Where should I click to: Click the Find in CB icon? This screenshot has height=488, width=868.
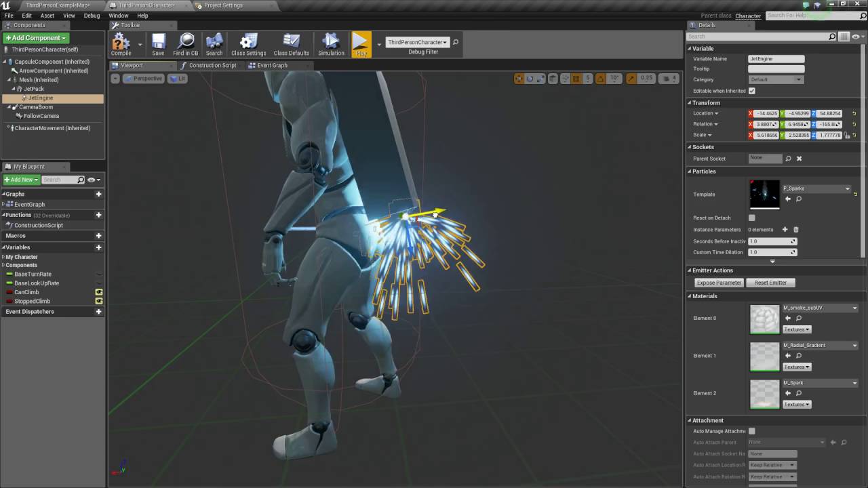[x=185, y=45]
